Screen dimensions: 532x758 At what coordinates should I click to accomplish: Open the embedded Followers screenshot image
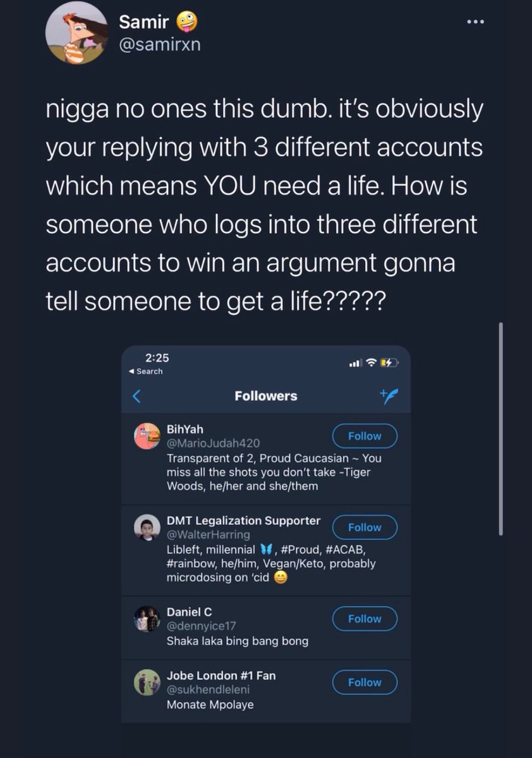click(266, 534)
